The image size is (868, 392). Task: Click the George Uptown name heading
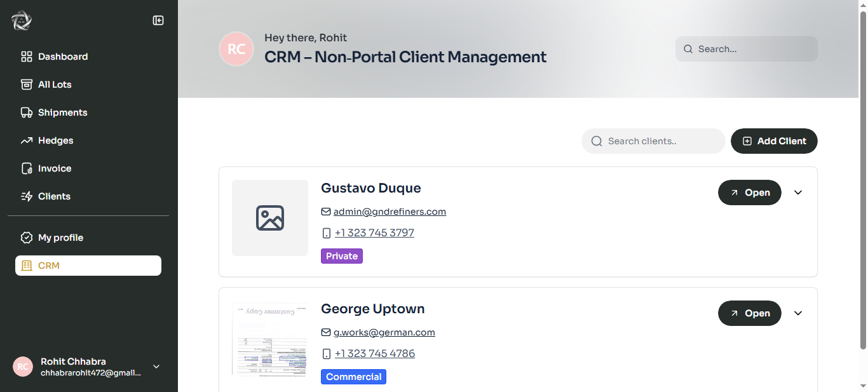point(373,309)
